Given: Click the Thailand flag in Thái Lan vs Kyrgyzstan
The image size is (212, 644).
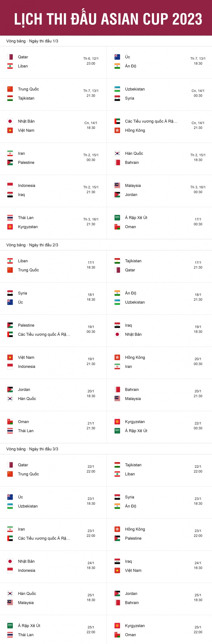Looking at the screenshot, I should click(x=10, y=218).
